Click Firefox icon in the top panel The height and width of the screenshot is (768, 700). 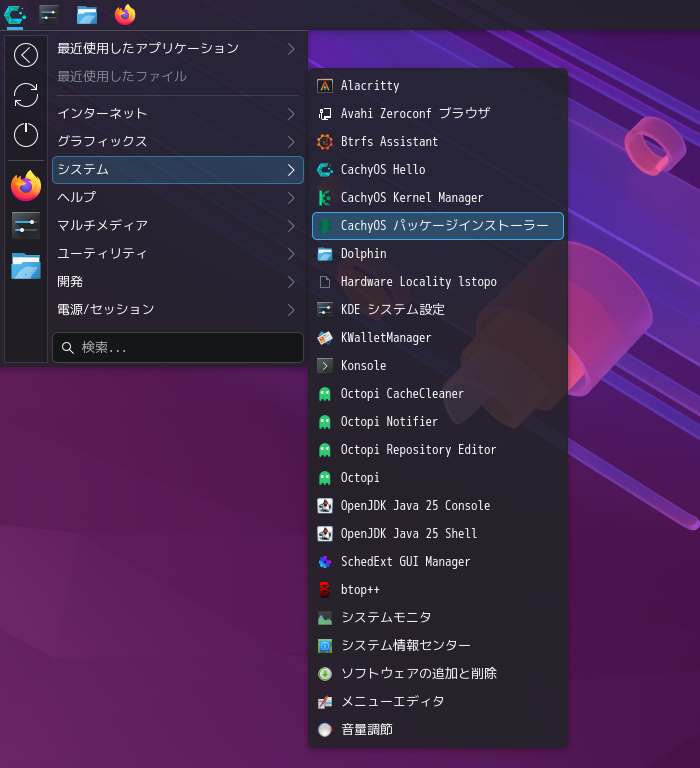[x=125, y=15]
